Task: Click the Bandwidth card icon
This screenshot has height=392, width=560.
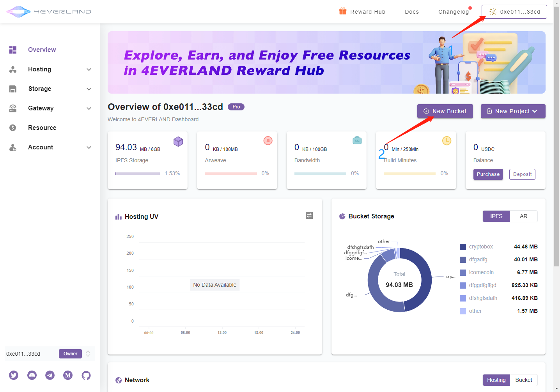Action: coord(357,140)
